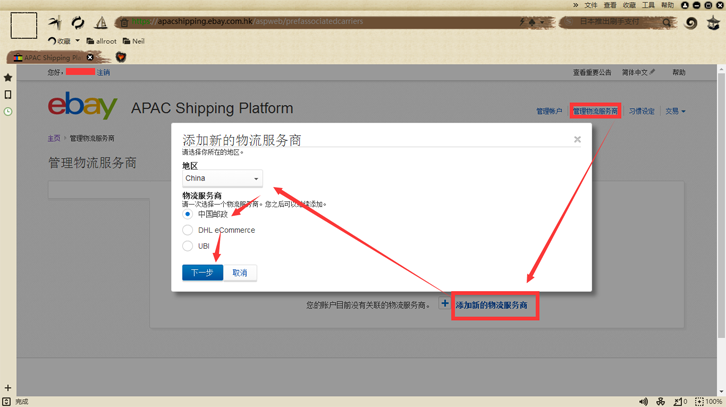
Task: Click the 下一步 button
Action: (x=202, y=273)
